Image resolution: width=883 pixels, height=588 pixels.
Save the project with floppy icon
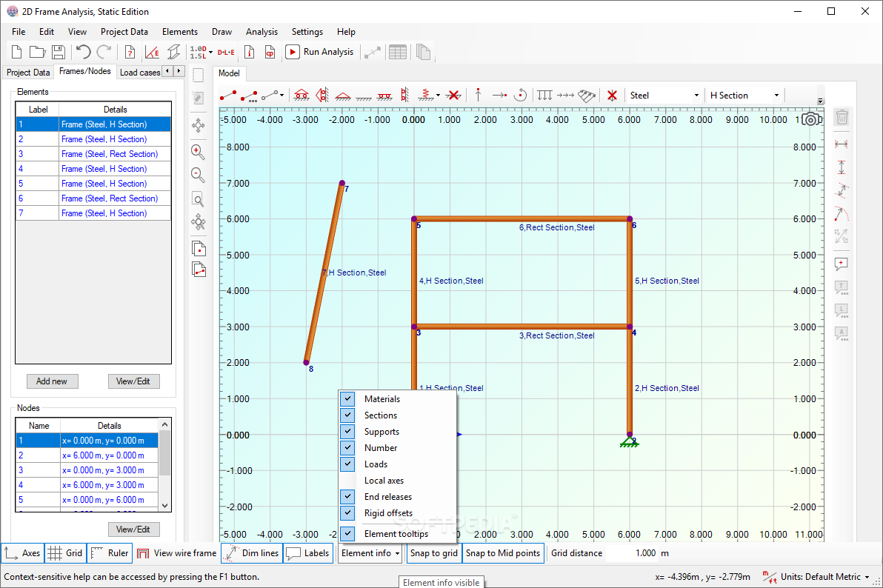(58, 52)
